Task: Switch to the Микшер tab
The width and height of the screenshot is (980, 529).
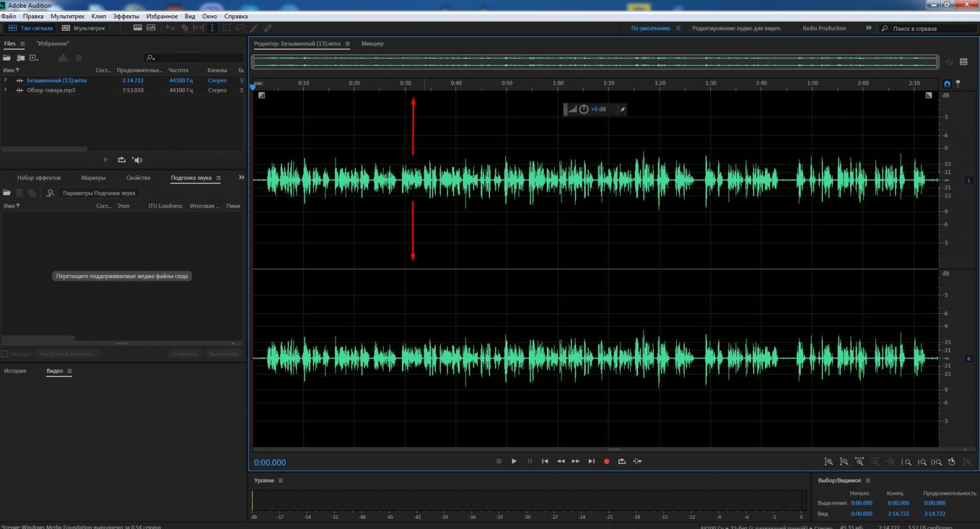Action: pos(373,43)
